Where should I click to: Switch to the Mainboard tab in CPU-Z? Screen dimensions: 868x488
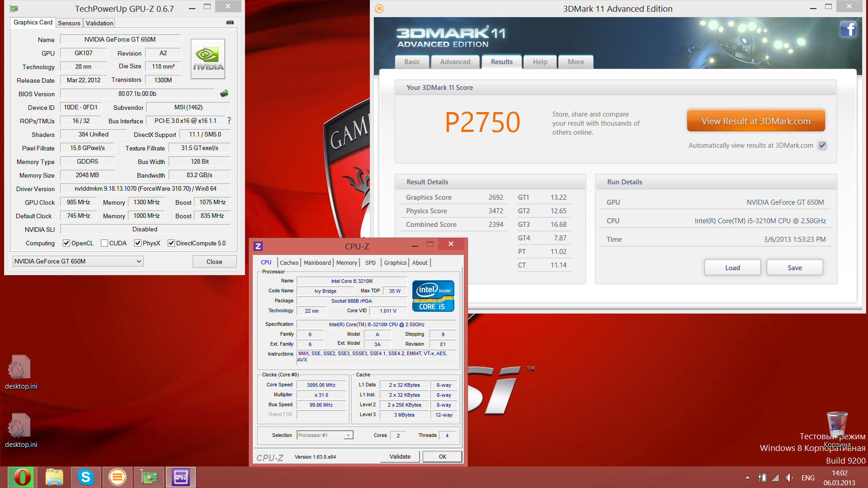(317, 263)
